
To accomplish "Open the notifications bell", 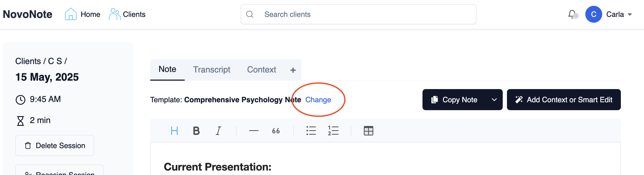I will tap(572, 14).
